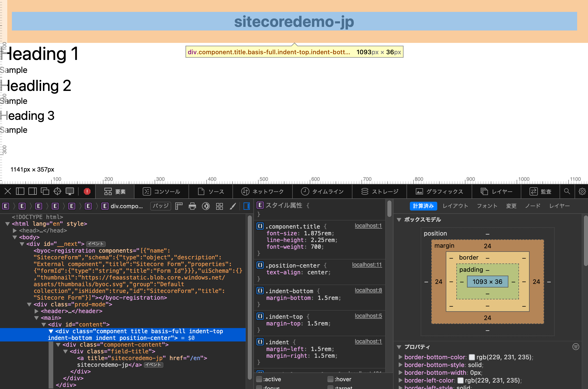Detach inspector into separate window icon
This screenshot has height=389, width=588.
45,191
